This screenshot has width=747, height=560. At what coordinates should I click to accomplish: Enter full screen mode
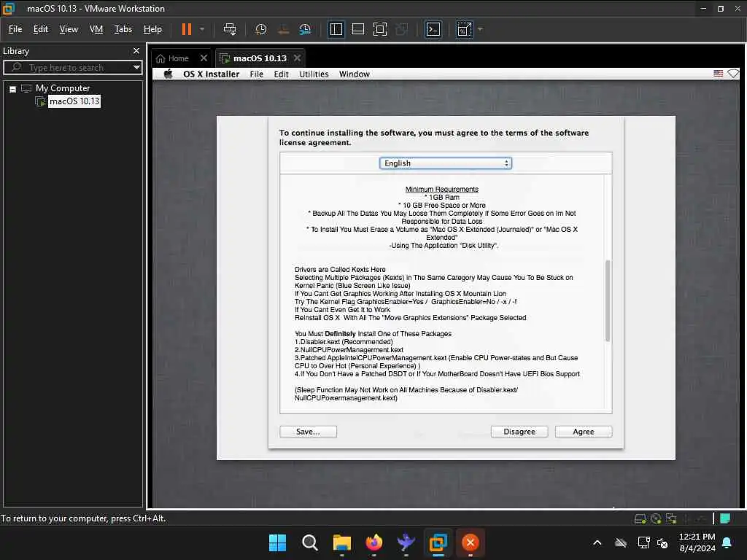tap(379, 29)
